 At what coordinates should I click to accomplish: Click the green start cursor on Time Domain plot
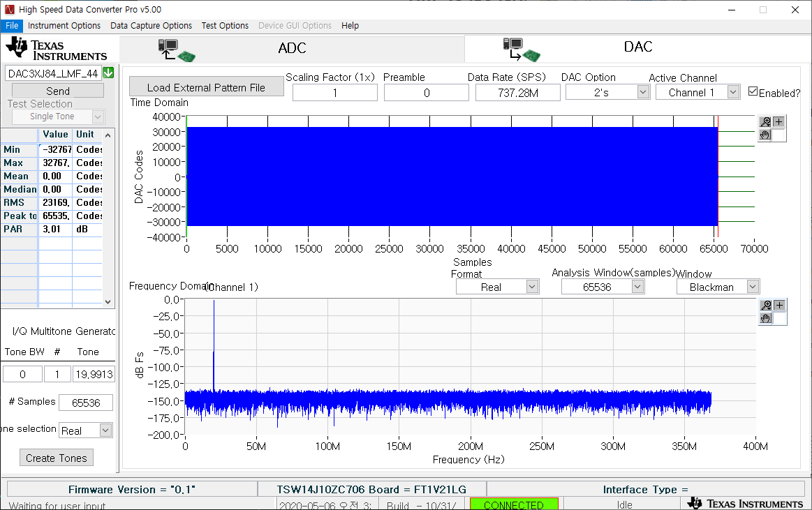pos(186,177)
